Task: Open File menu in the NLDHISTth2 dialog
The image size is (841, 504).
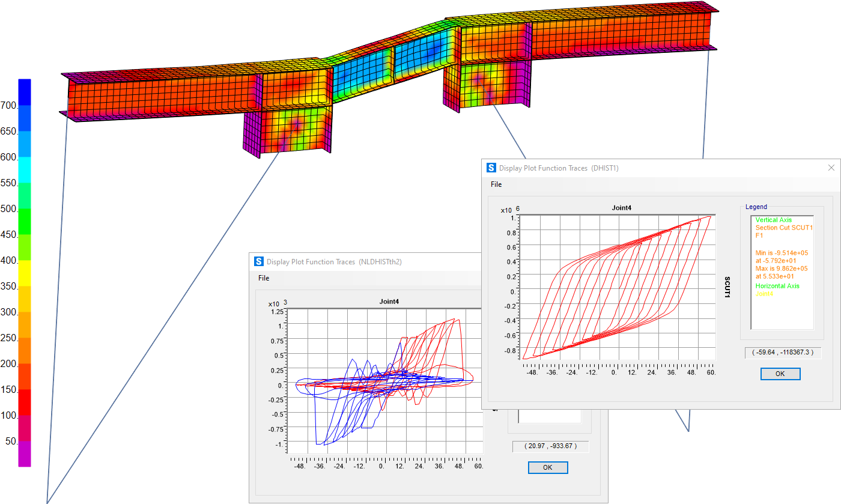Action: 264,278
